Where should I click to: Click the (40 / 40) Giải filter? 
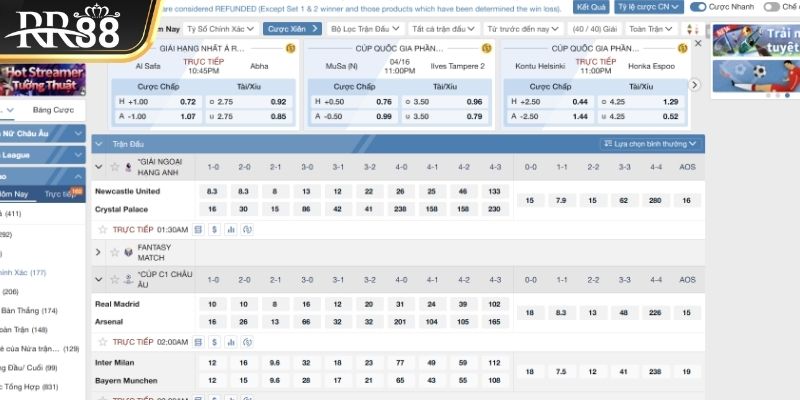click(x=595, y=29)
